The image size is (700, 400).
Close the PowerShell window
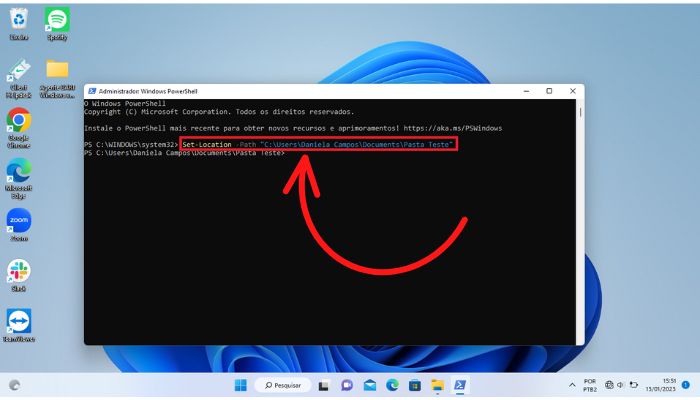[573, 91]
